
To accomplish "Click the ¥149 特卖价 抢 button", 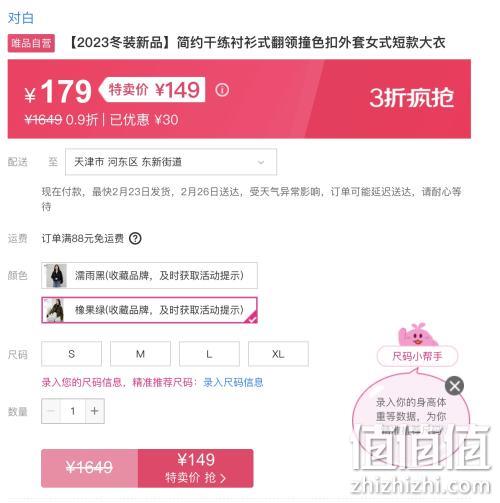I will click(196, 468).
